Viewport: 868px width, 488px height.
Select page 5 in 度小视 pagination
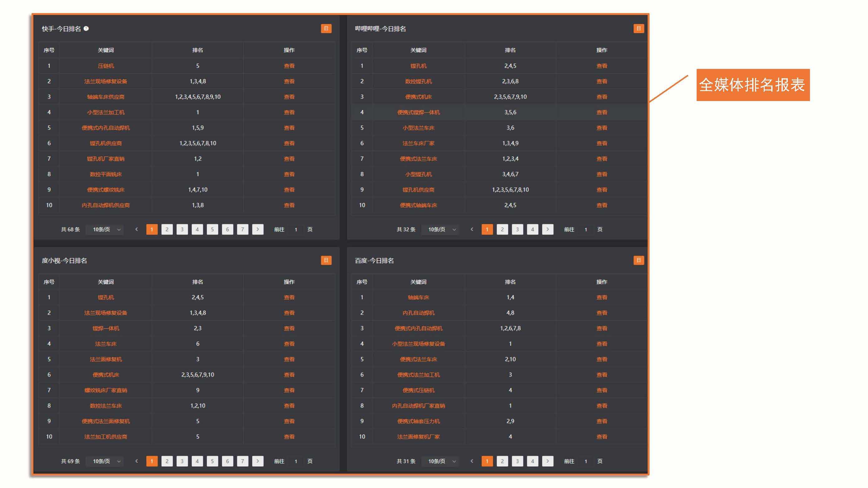point(212,461)
